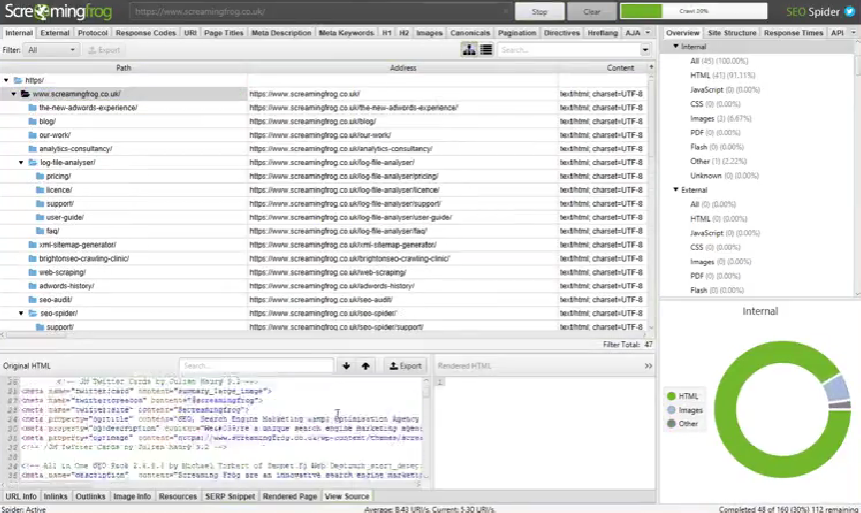Open the Rendered Page bottom tab

click(x=290, y=497)
